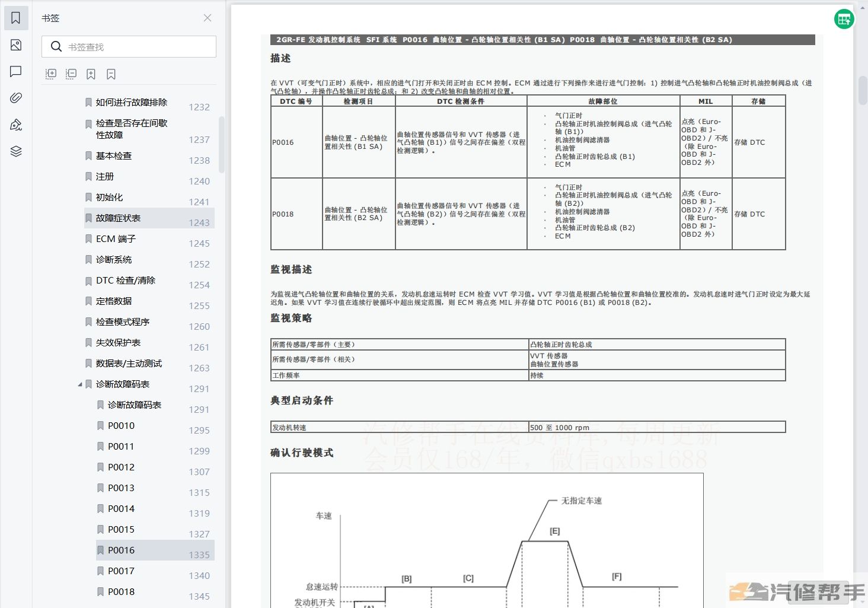This screenshot has height=608, width=868.
Task: Click the P0016 cell in DTC table
Action: point(296,142)
